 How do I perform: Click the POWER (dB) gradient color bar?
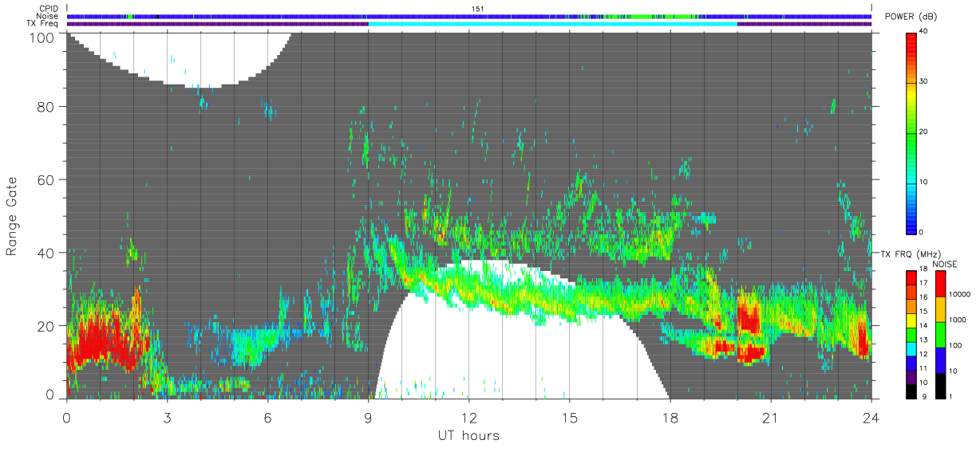click(911, 132)
